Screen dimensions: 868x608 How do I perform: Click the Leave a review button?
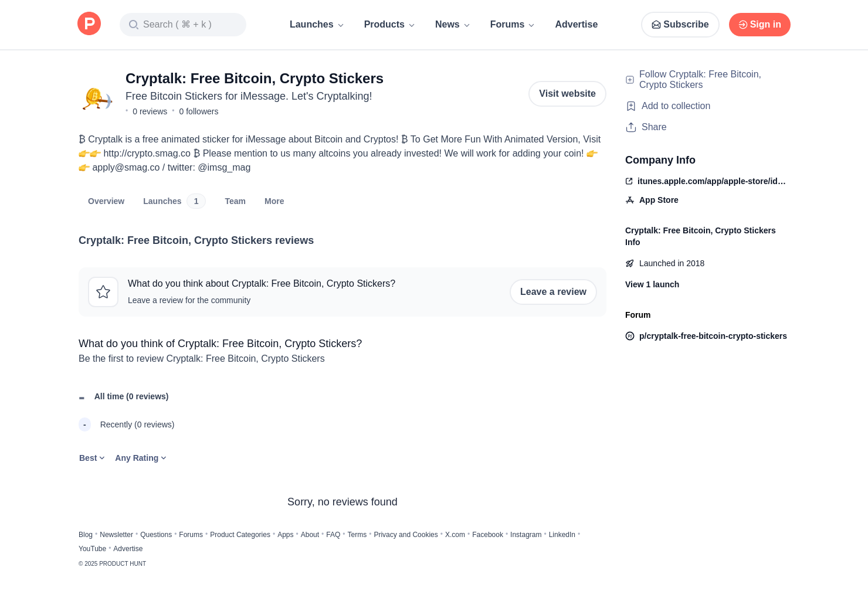[553, 292]
